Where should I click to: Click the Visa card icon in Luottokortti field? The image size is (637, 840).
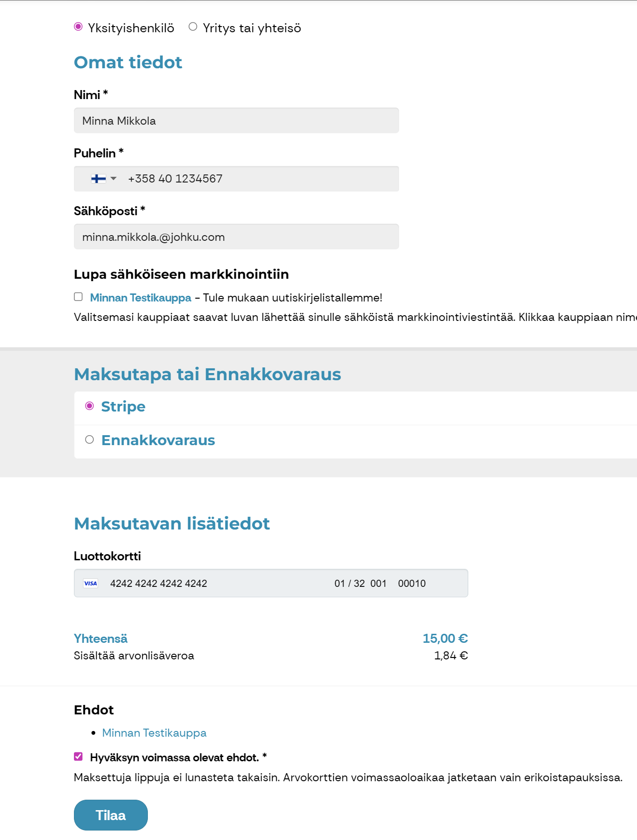point(91,584)
